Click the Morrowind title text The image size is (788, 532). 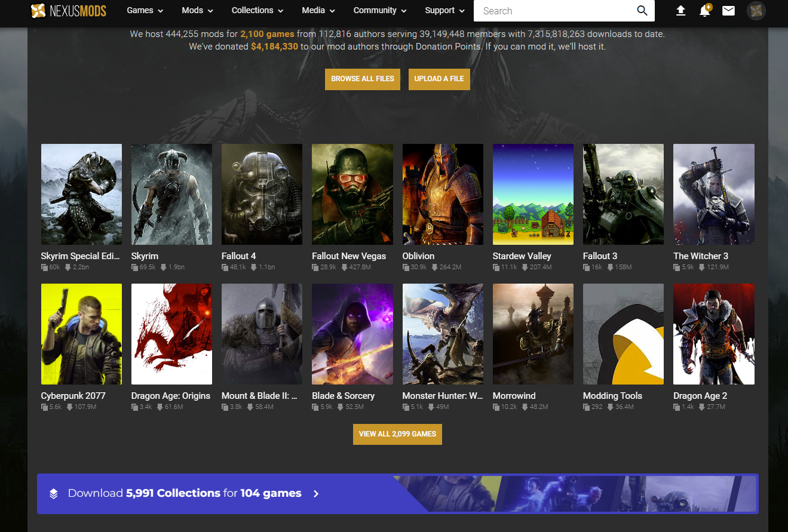point(514,395)
